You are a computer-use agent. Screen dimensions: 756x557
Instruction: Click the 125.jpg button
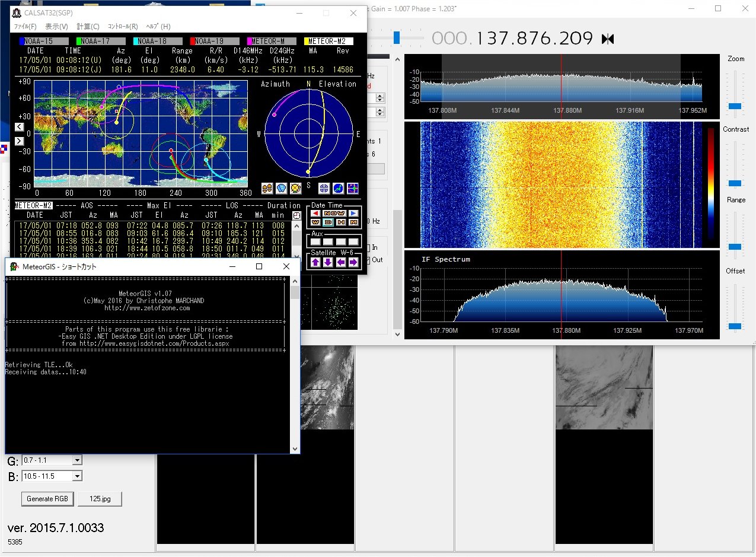99,499
